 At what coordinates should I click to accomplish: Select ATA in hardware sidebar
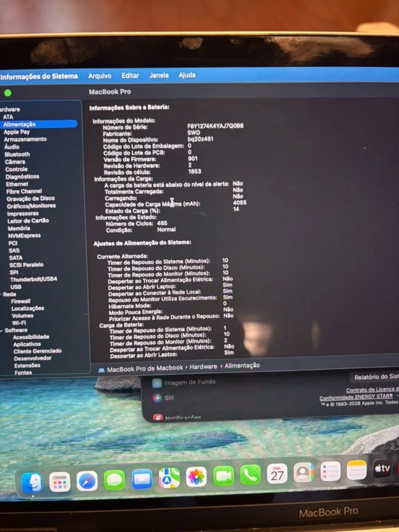(8, 117)
